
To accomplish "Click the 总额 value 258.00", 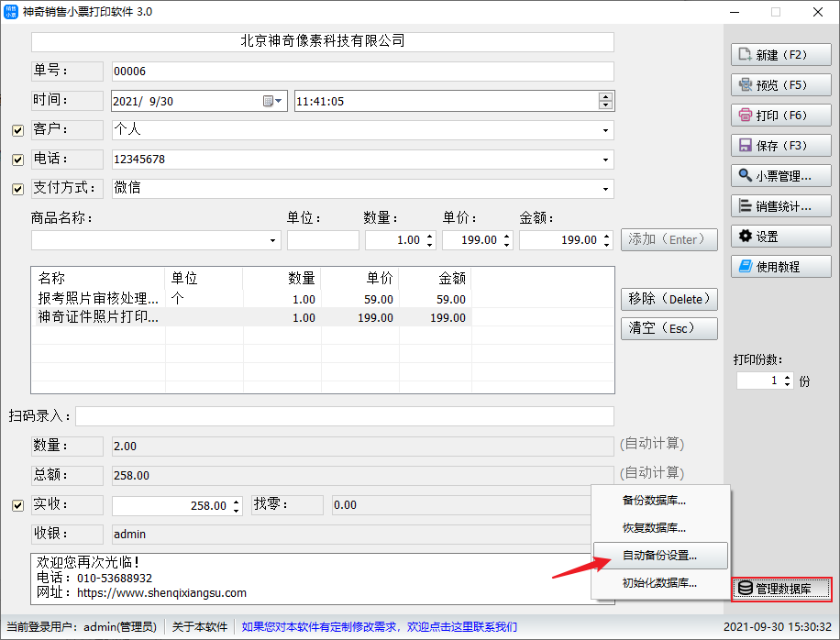I will [362, 476].
